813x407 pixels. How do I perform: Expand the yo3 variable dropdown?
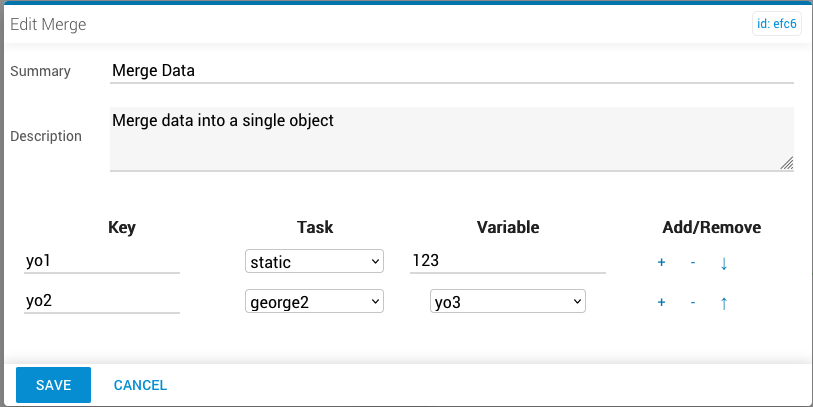pos(508,301)
